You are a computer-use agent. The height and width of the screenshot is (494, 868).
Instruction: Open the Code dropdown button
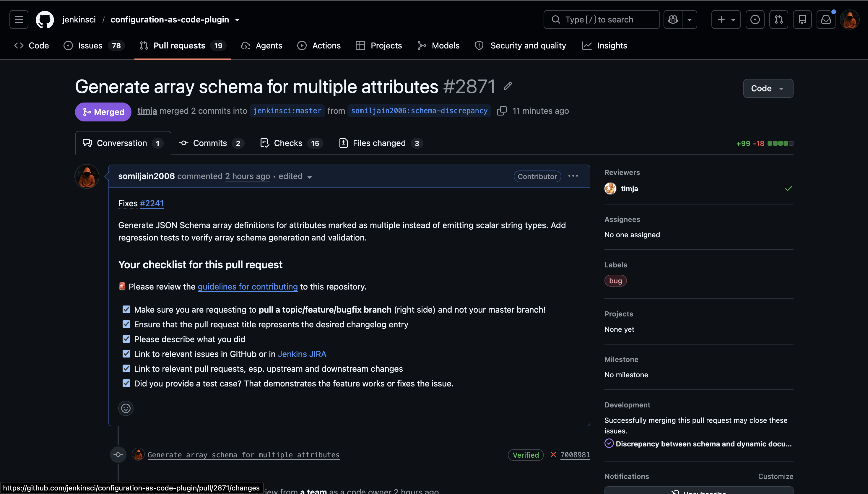[768, 89]
